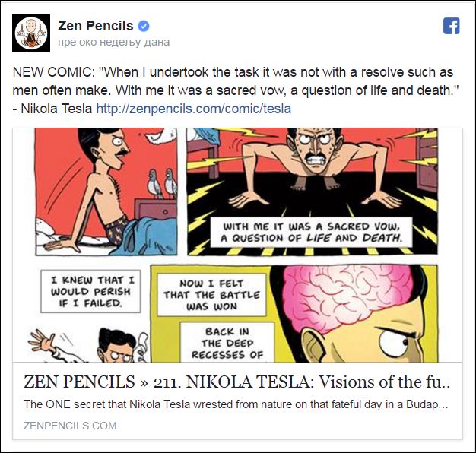Click the 'Back in the deep recesses' caption
Image resolution: width=476 pixels, height=453 pixels.
pos(227,343)
